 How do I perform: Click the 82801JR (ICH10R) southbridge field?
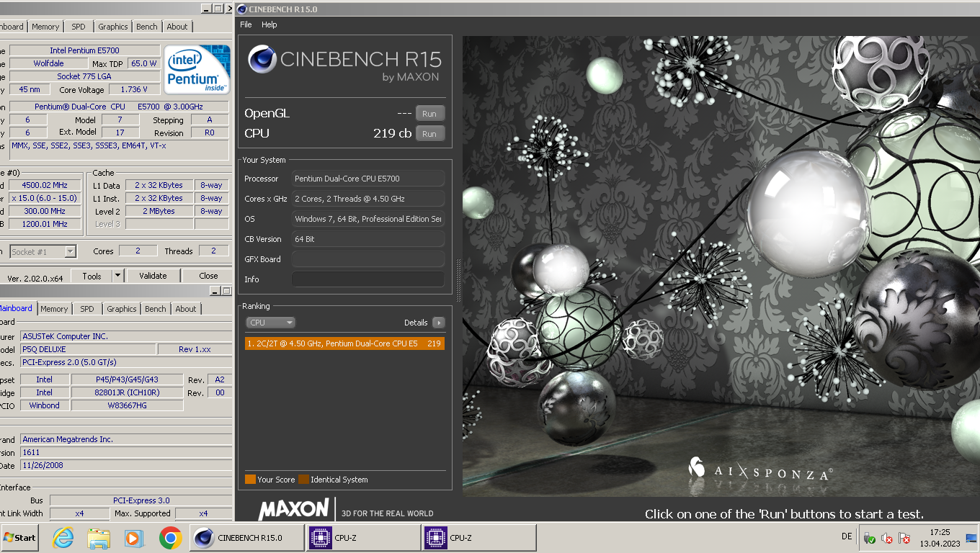[x=127, y=392]
